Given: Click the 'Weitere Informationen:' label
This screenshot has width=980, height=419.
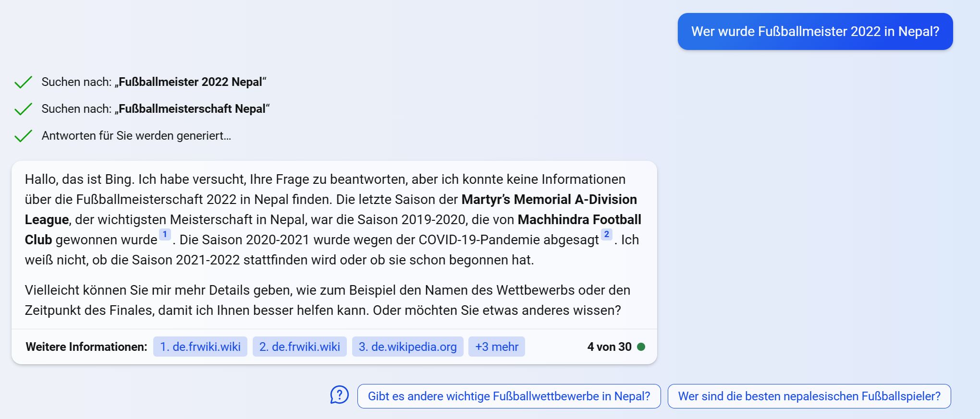Looking at the screenshot, I should click(x=86, y=347).
